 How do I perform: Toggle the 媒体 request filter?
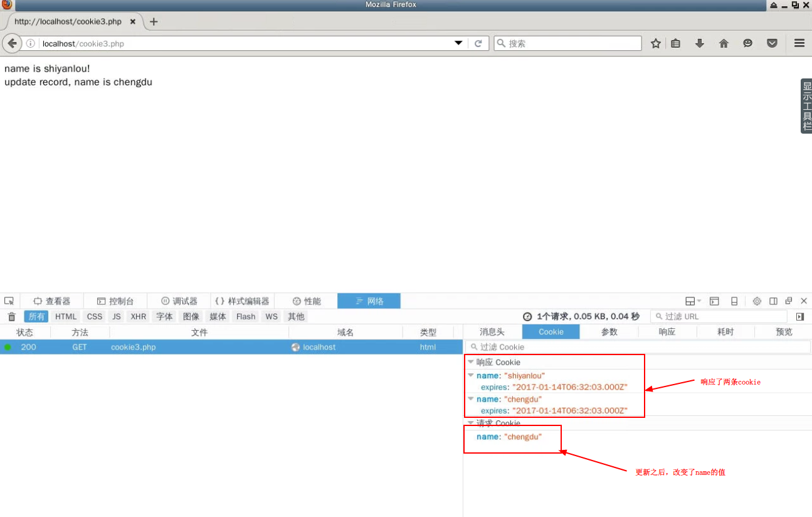pyautogui.click(x=218, y=317)
